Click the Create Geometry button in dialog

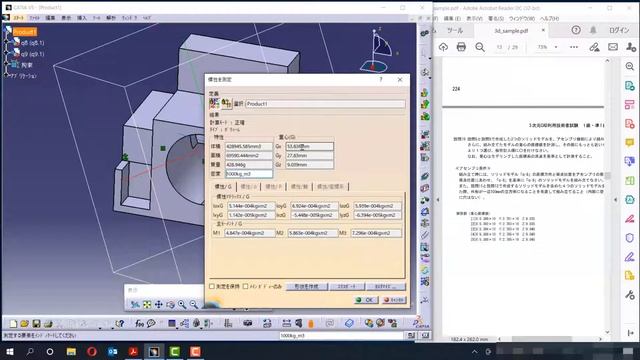click(x=307, y=287)
